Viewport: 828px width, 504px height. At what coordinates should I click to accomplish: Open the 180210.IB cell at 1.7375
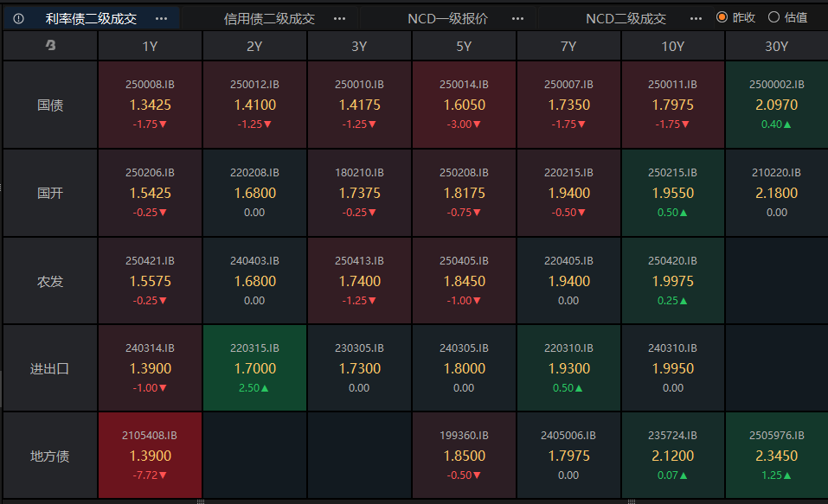click(x=359, y=193)
